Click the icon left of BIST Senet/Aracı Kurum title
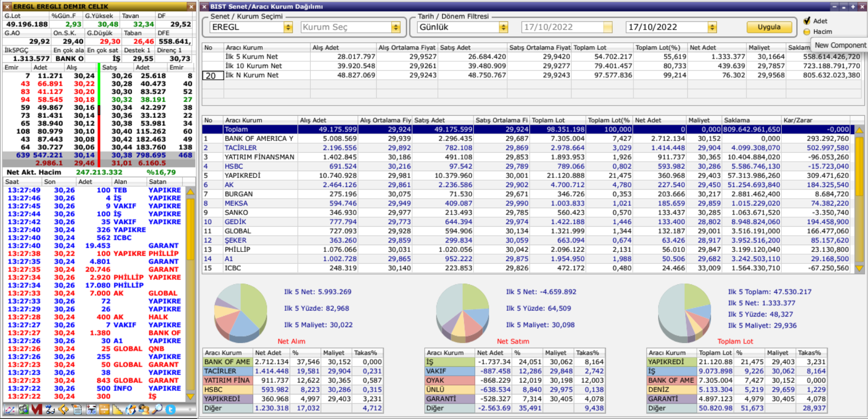Viewport: 868px width, 419px height. pyautogui.click(x=204, y=6)
